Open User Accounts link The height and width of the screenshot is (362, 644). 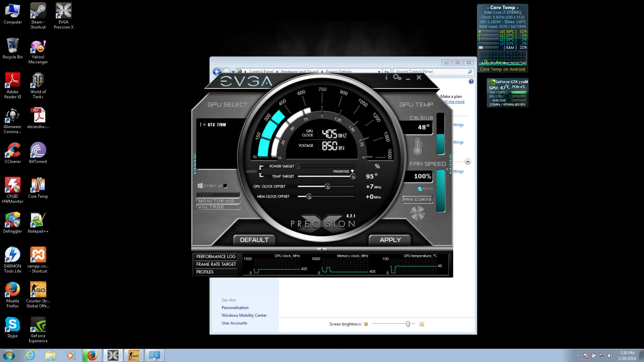(234, 323)
